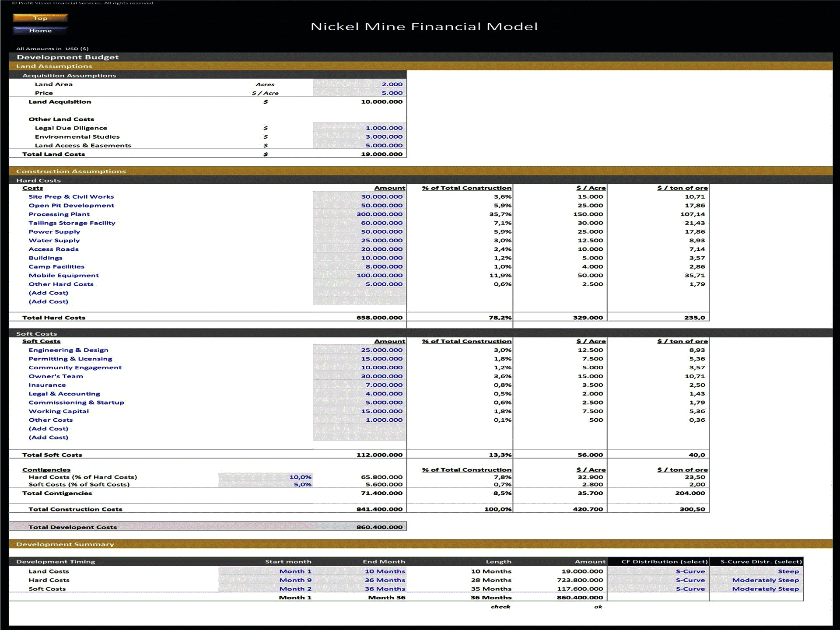Select the Price per acre cell
Screen dimensions: 840x630
[359, 93]
